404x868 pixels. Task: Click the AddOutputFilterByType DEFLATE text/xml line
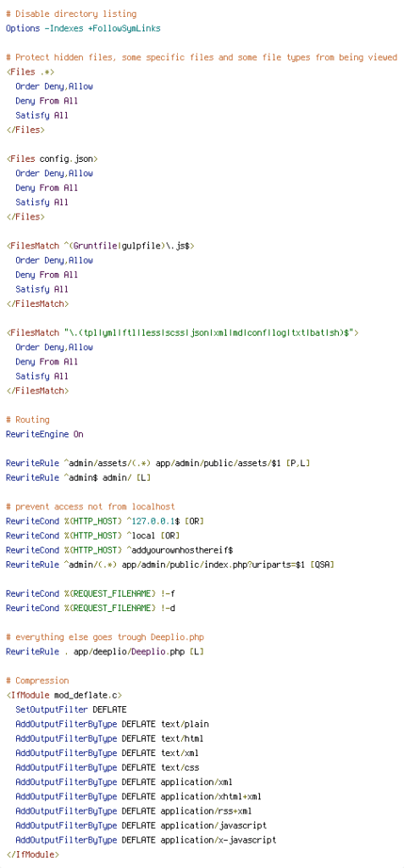(x=108, y=753)
